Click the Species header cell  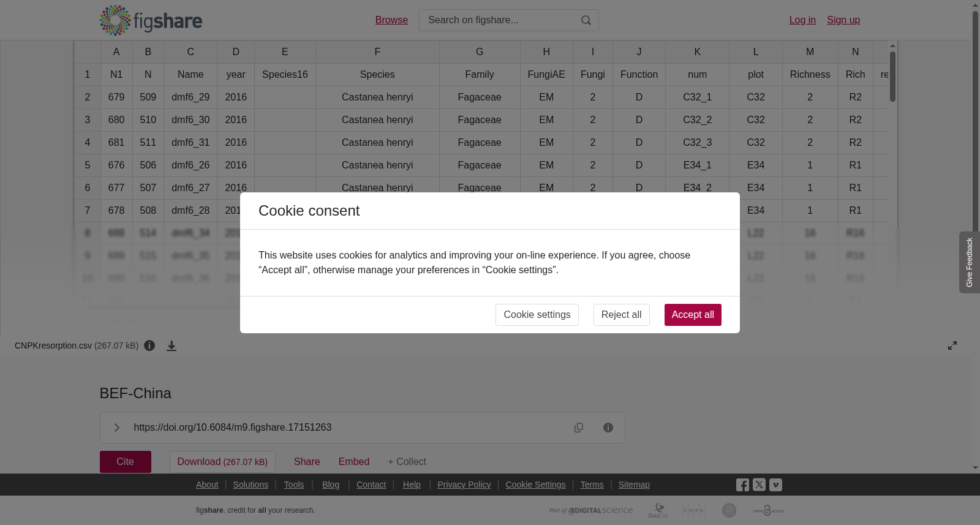[x=377, y=75]
